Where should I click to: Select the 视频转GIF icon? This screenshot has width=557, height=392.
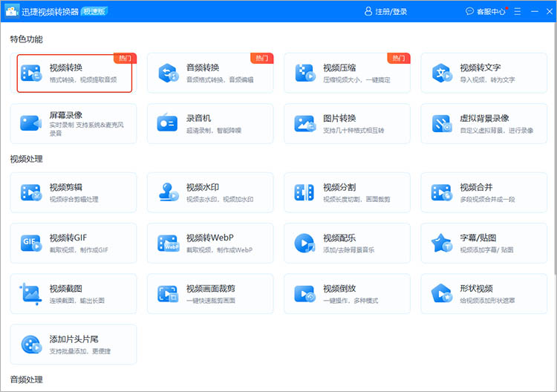(x=31, y=244)
